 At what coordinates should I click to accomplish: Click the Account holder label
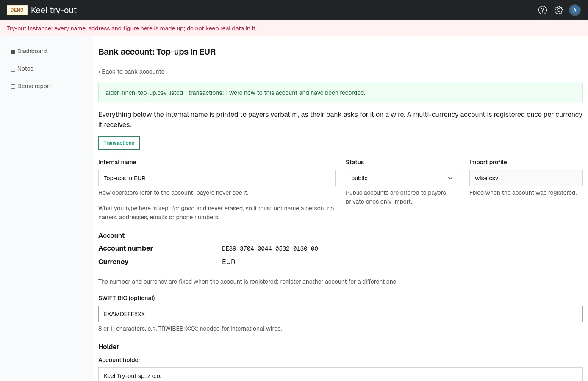119,360
